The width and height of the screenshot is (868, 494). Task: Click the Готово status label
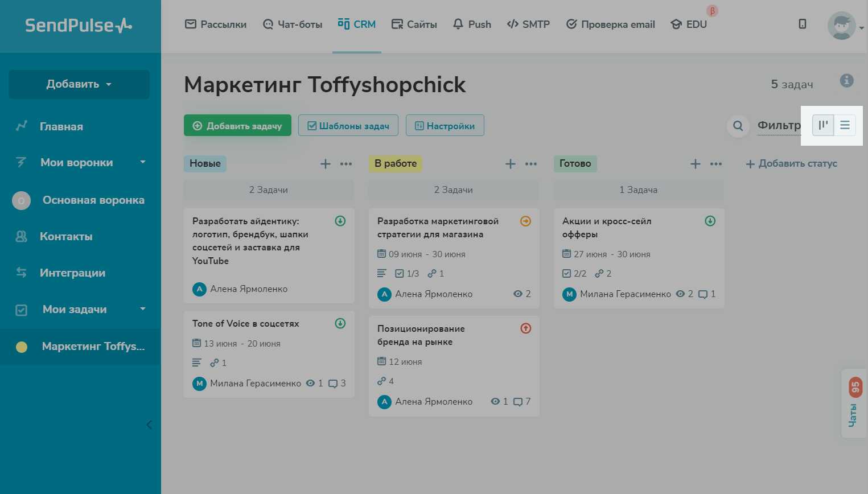[575, 164]
